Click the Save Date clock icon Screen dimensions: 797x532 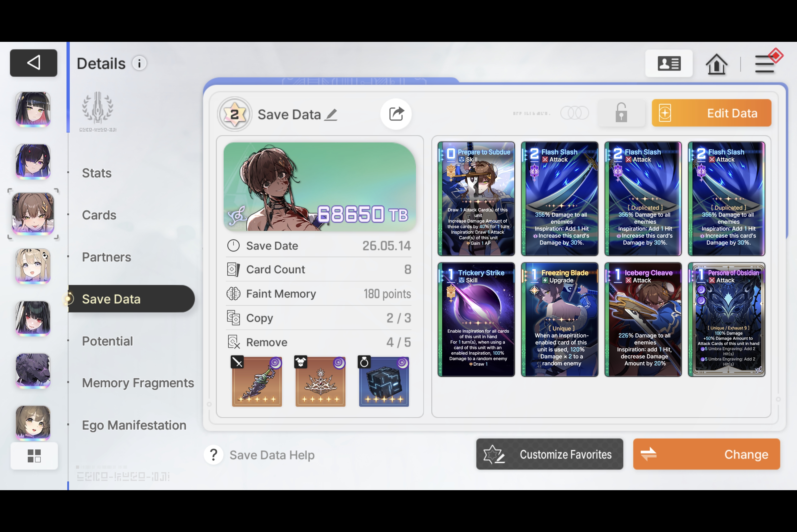coord(233,246)
